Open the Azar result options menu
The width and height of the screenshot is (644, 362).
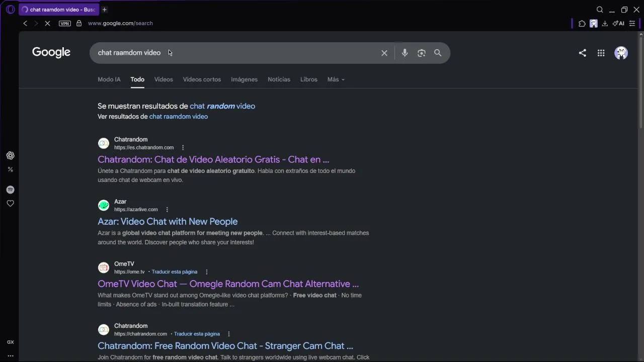pos(167,210)
